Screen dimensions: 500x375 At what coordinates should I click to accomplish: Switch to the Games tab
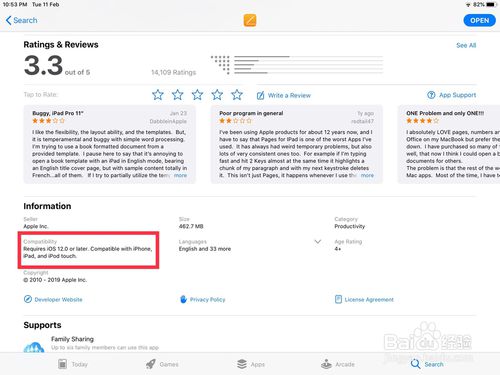pos(162,364)
